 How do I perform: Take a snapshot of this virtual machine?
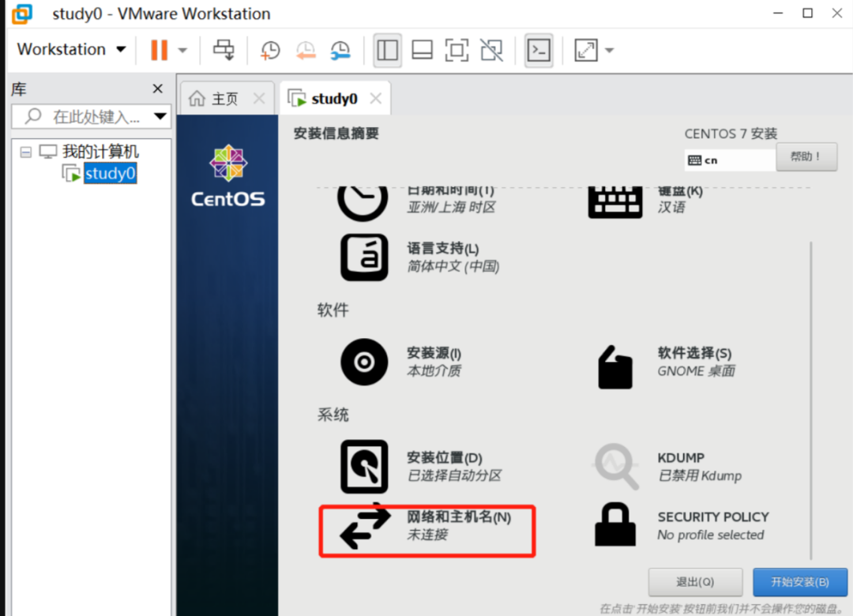(x=270, y=50)
